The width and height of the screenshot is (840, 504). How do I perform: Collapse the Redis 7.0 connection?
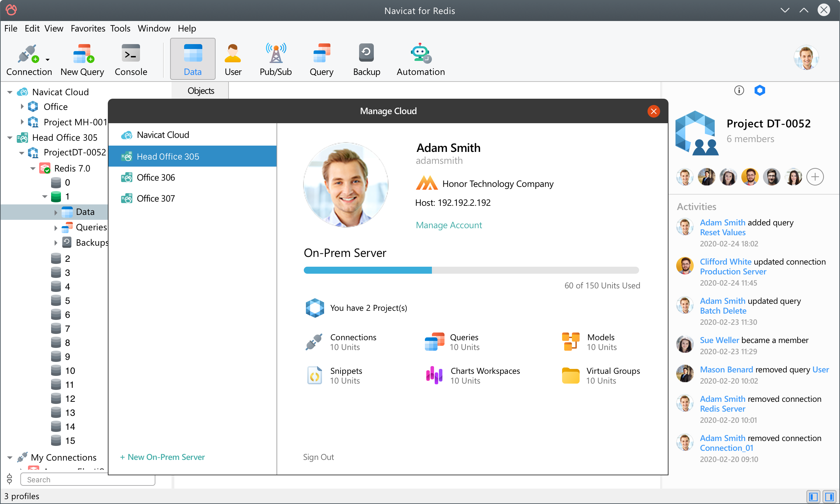click(x=33, y=169)
